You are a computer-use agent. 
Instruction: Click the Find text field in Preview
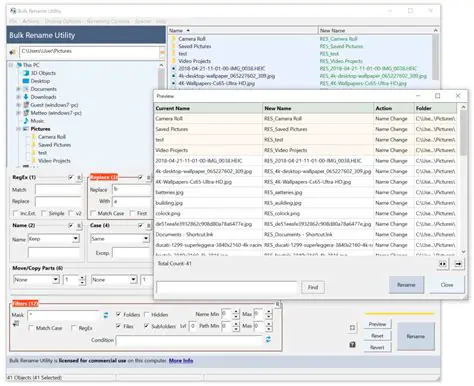[x=227, y=287]
